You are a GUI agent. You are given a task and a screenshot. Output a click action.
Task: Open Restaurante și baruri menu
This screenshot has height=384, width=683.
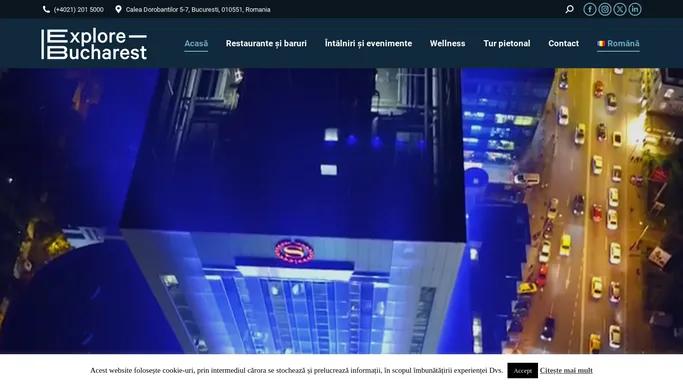pyautogui.click(x=266, y=44)
